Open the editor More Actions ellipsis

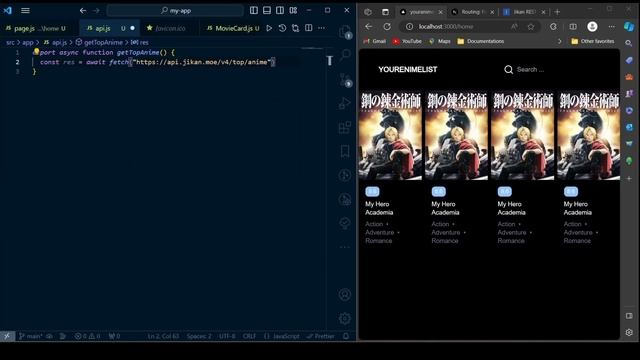click(322, 28)
